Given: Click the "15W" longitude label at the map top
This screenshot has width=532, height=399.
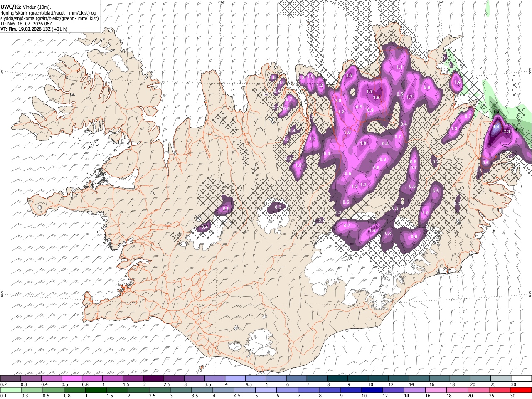Looking at the screenshot, I should click(440, 2).
